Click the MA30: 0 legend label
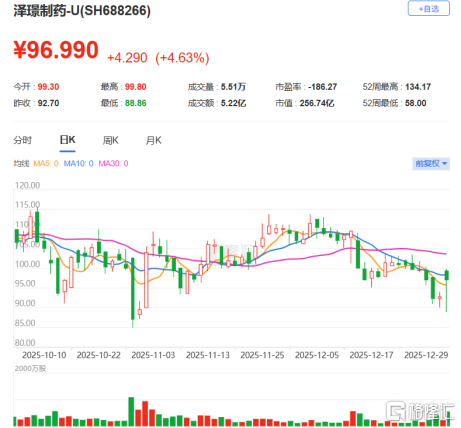 pos(113,163)
